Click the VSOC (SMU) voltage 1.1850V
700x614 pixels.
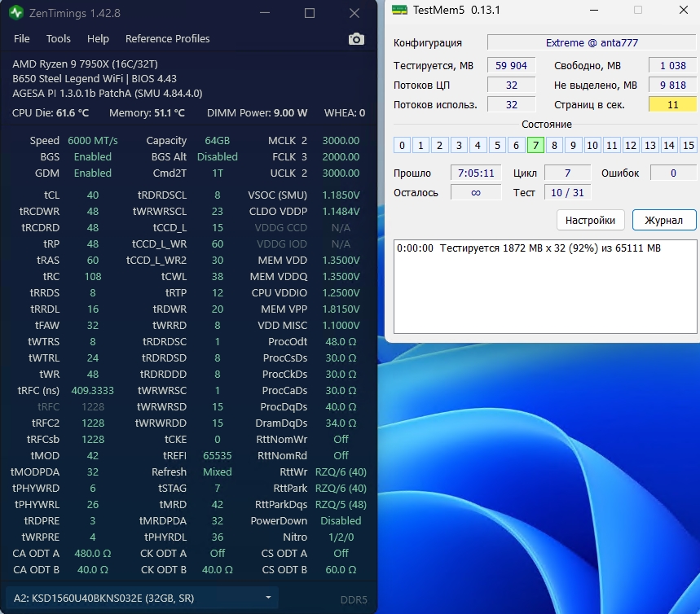click(341, 195)
